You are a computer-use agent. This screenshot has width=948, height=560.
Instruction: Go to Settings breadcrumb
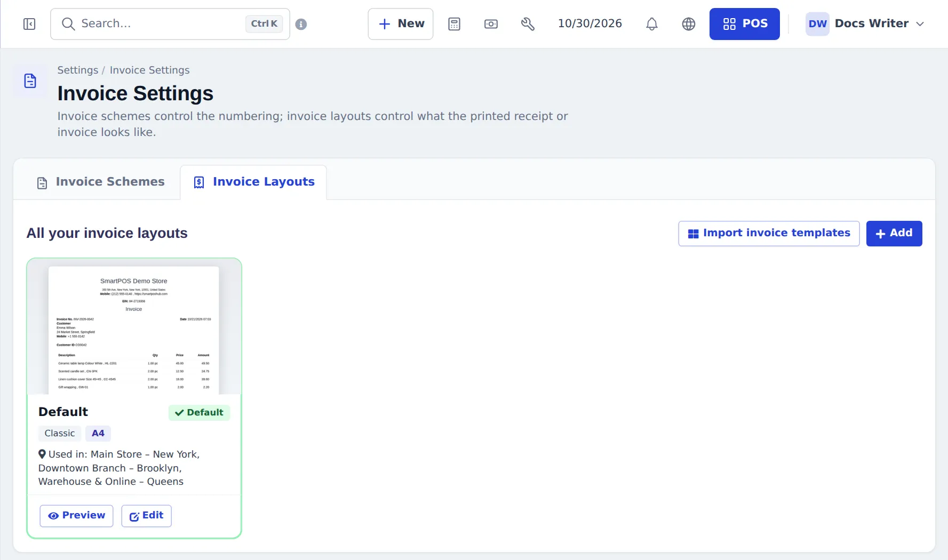pos(78,70)
